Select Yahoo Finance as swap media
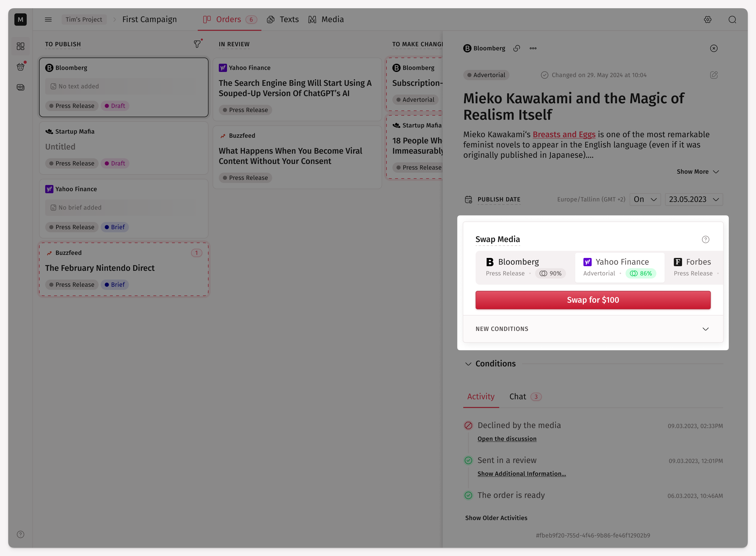This screenshot has width=756, height=556. (x=619, y=267)
